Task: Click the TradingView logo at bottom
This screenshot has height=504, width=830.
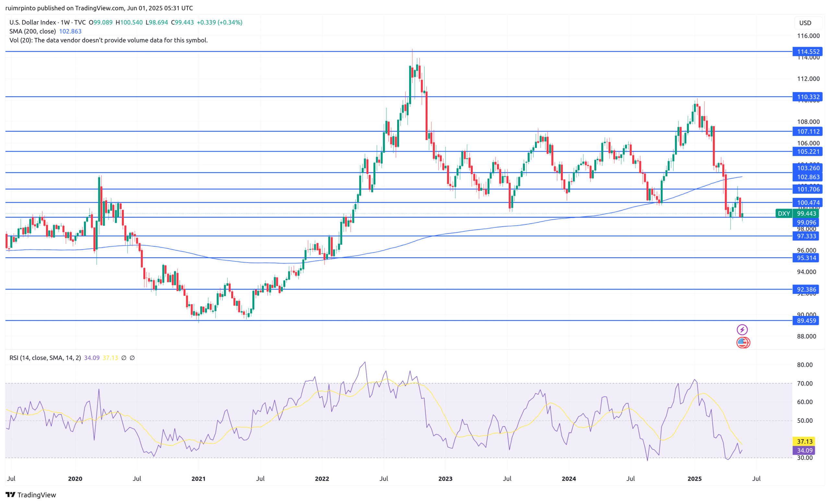Action: pyautogui.click(x=31, y=495)
